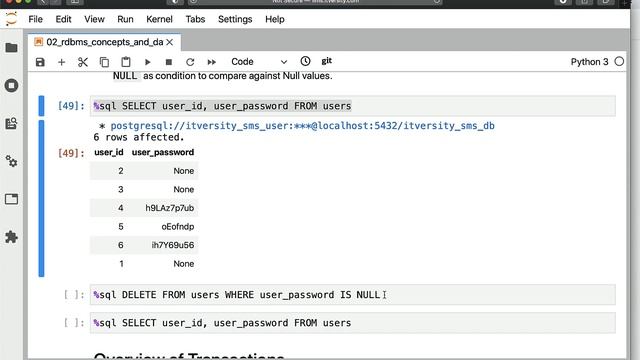Collapse cell 49 output via blue bar
This screenshot has height=360, width=640.
pos(41,198)
